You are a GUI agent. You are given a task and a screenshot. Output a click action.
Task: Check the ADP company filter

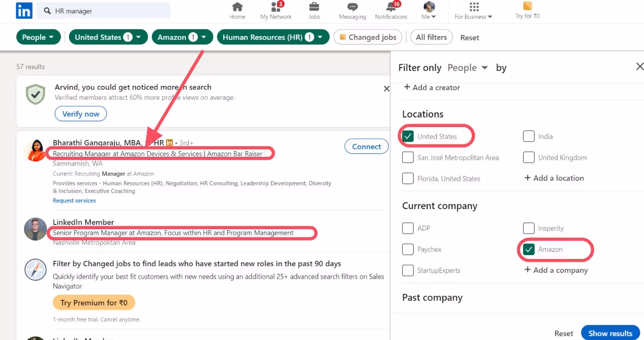coord(408,228)
